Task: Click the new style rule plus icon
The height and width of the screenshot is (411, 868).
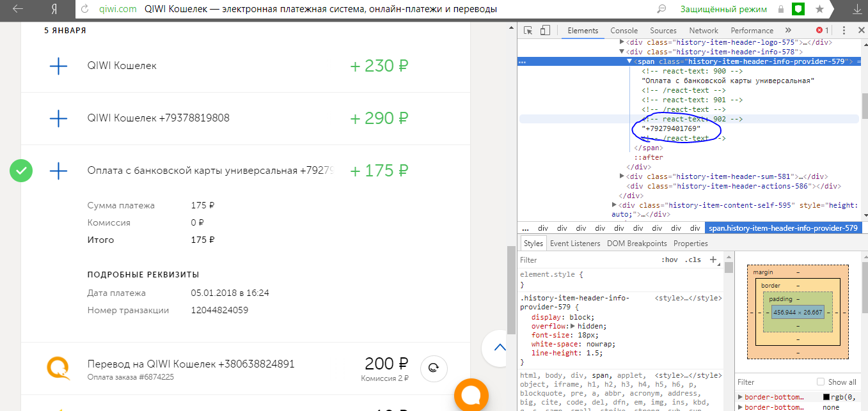Action: 713,260
